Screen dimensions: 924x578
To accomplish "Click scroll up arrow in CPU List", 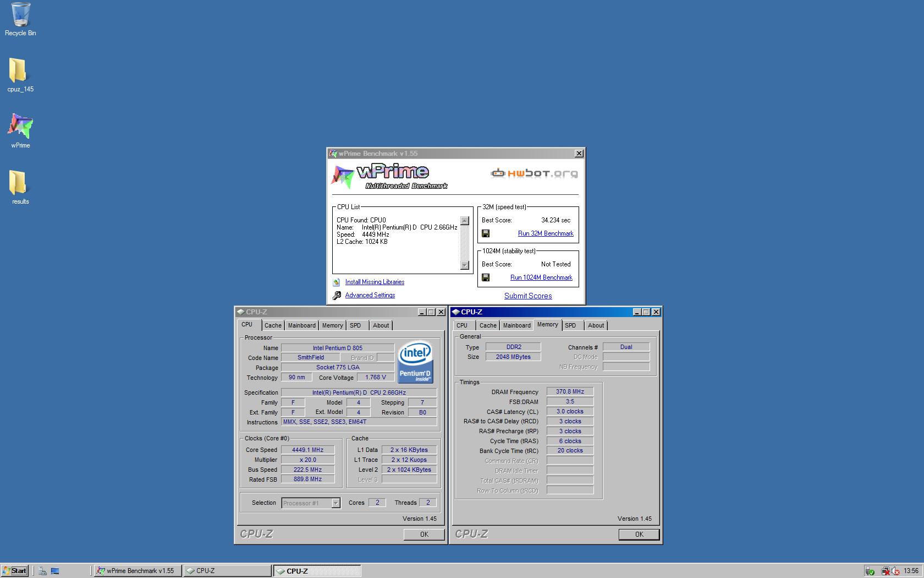I will [465, 221].
